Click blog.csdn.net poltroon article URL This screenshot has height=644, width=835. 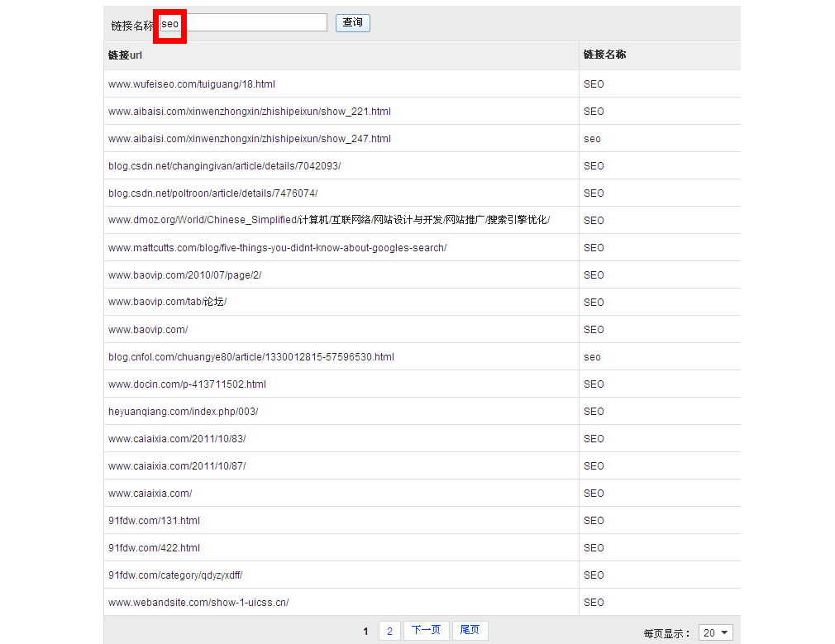(x=212, y=193)
